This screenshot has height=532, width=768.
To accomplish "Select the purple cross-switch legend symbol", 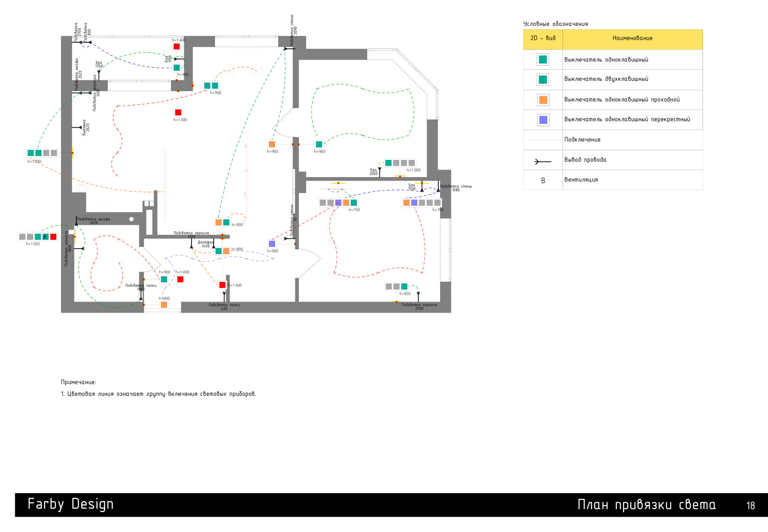I will (x=543, y=120).
